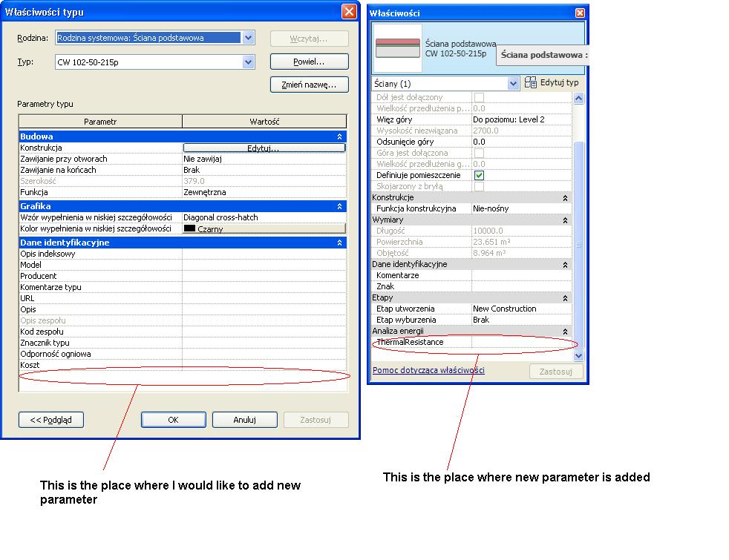Collapse the Analiza energii section

point(565,332)
